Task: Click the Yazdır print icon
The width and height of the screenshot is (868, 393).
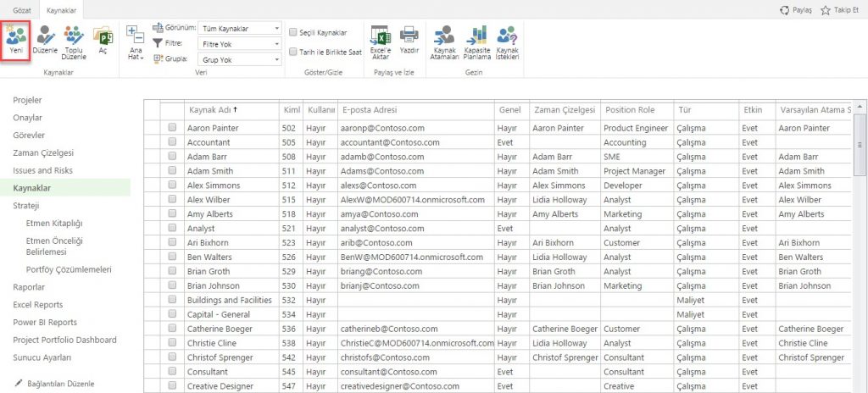Action: 409,40
